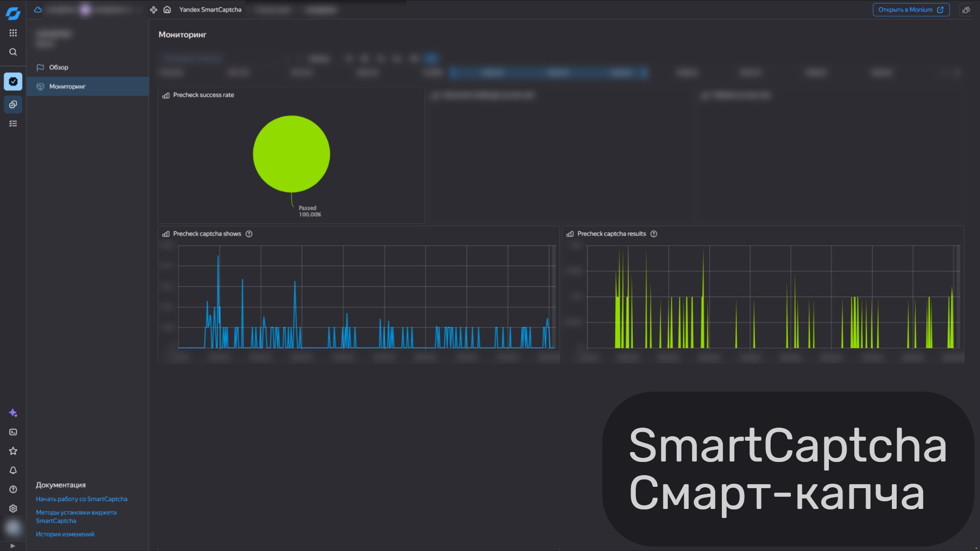Open Обзор in side navigation
The image size is (980, 551).
pyautogui.click(x=87, y=67)
